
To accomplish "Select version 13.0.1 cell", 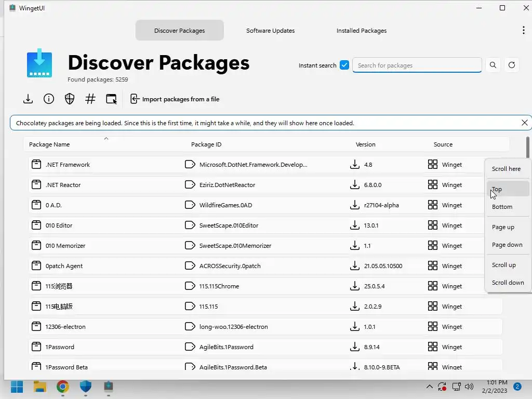I will 371,225.
